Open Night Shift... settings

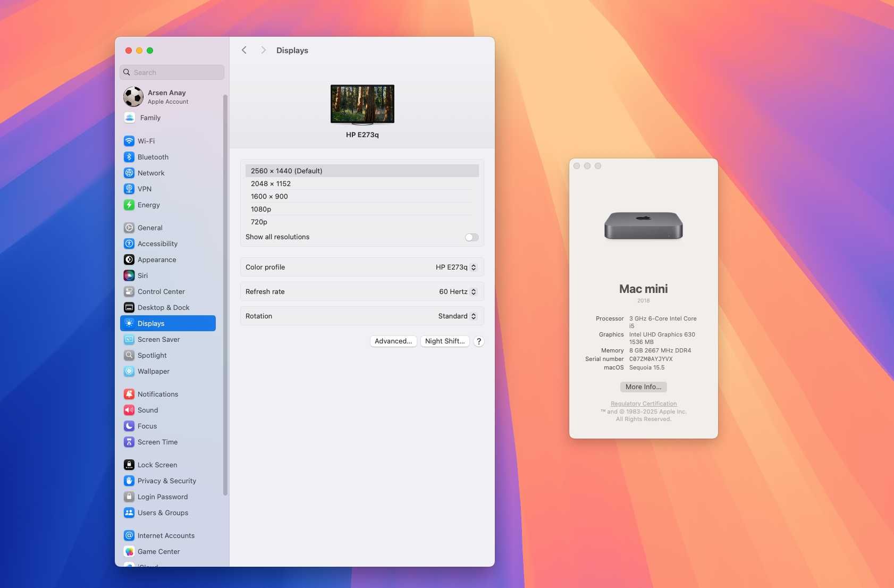coord(445,341)
